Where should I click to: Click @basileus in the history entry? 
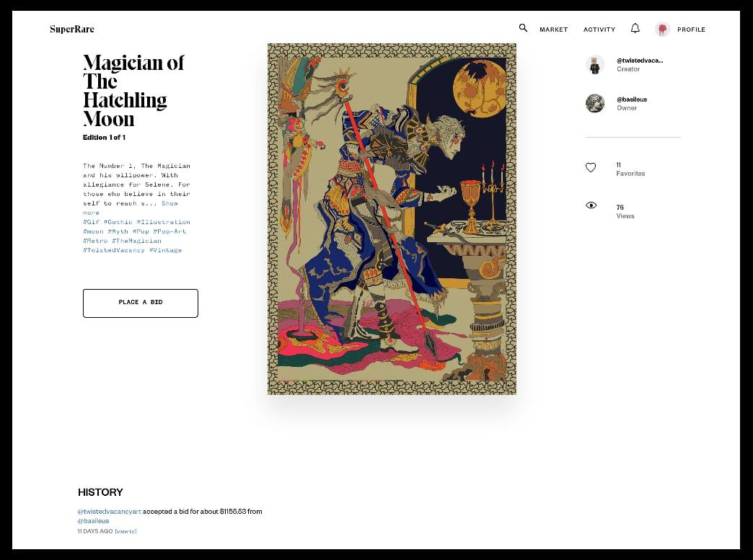93,520
